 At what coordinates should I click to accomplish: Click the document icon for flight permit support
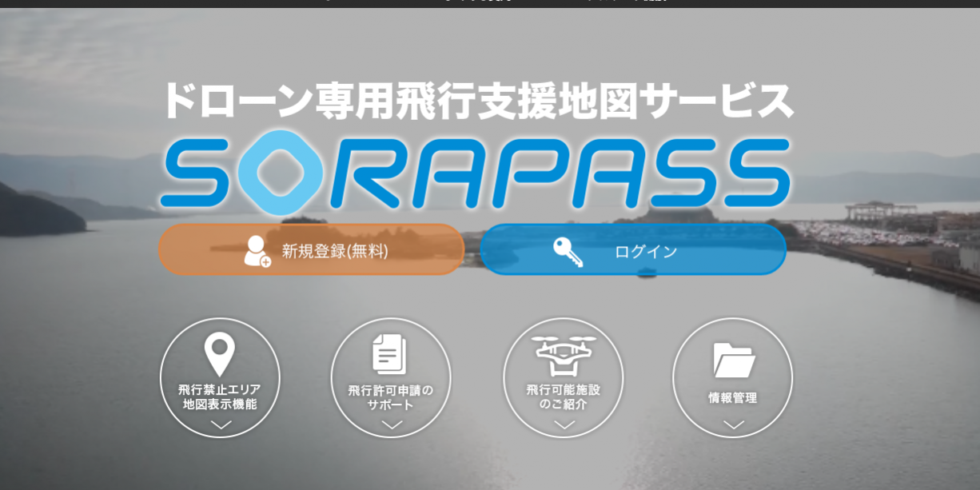coord(390,355)
